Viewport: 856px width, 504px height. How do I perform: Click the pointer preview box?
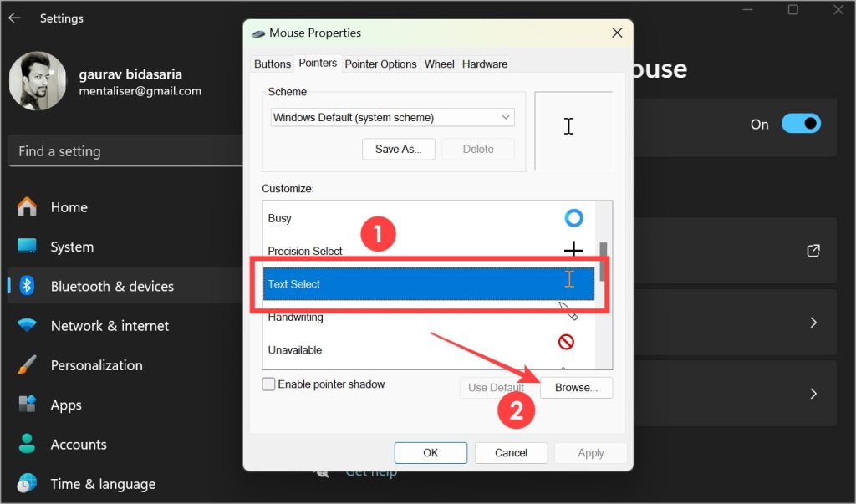coord(573,130)
